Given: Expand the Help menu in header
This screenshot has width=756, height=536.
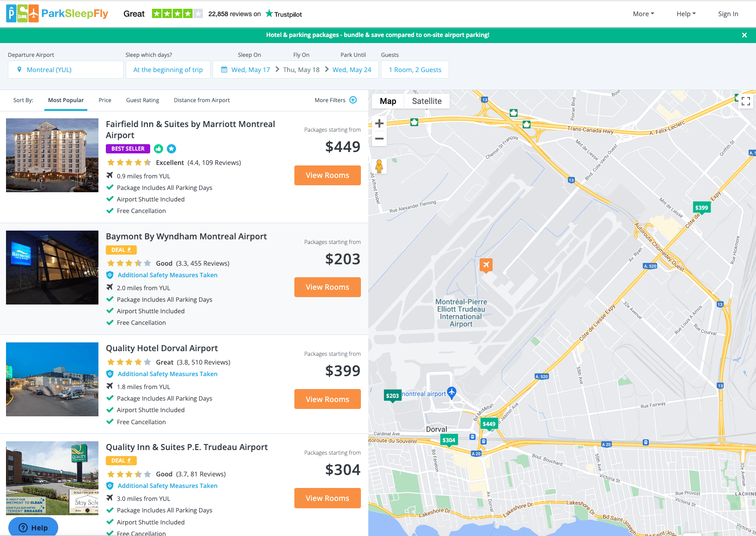Looking at the screenshot, I should 686,14.
